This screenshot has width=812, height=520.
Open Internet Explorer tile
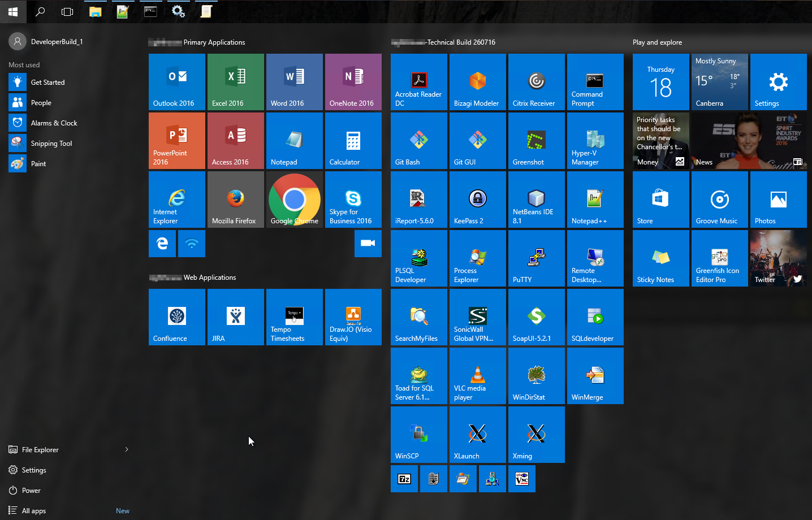(177, 200)
